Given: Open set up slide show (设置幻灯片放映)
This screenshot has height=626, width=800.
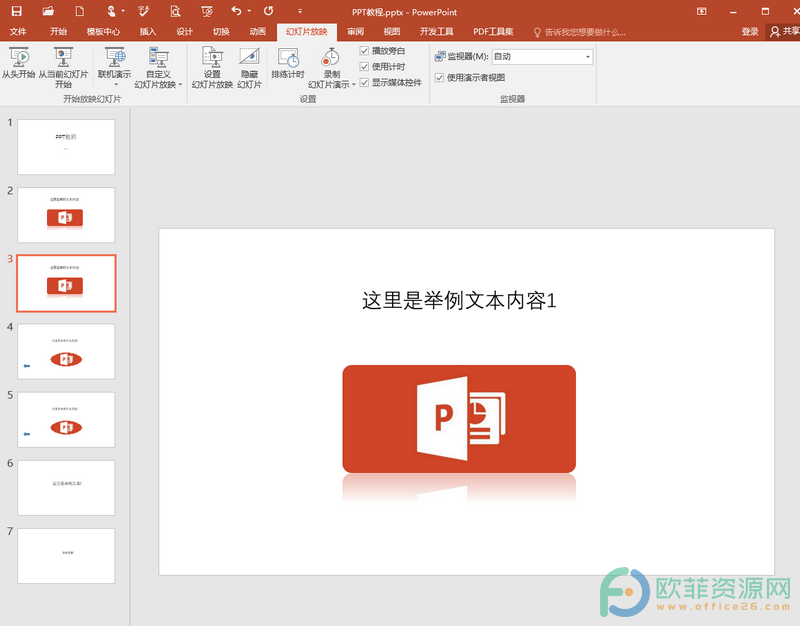Looking at the screenshot, I should 212,67.
